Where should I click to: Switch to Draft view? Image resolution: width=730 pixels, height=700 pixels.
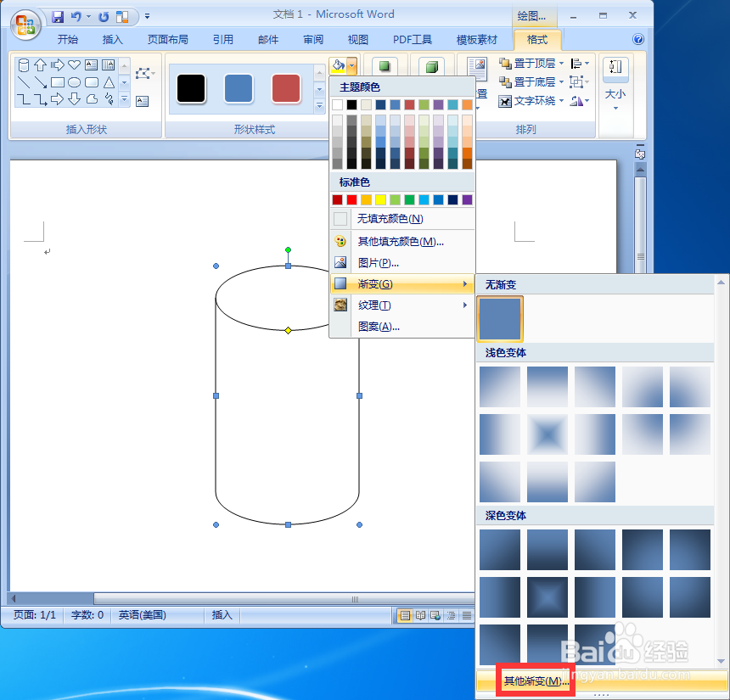(x=467, y=615)
